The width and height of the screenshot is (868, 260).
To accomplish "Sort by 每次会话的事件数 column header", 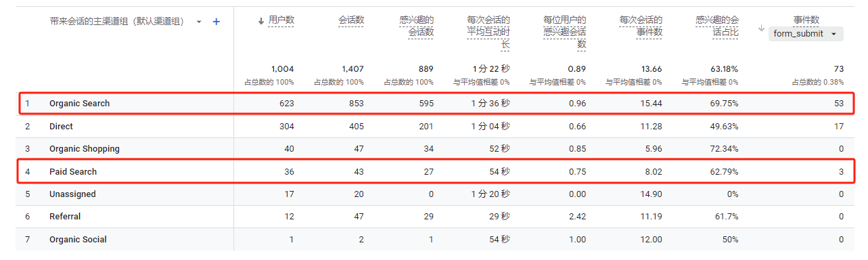I will tap(641, 26).
